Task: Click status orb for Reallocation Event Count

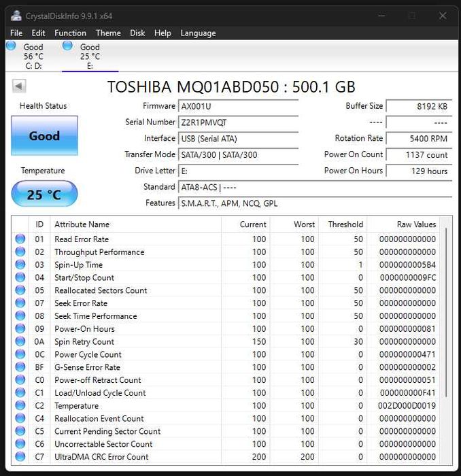Action: [x=20, y=418]
